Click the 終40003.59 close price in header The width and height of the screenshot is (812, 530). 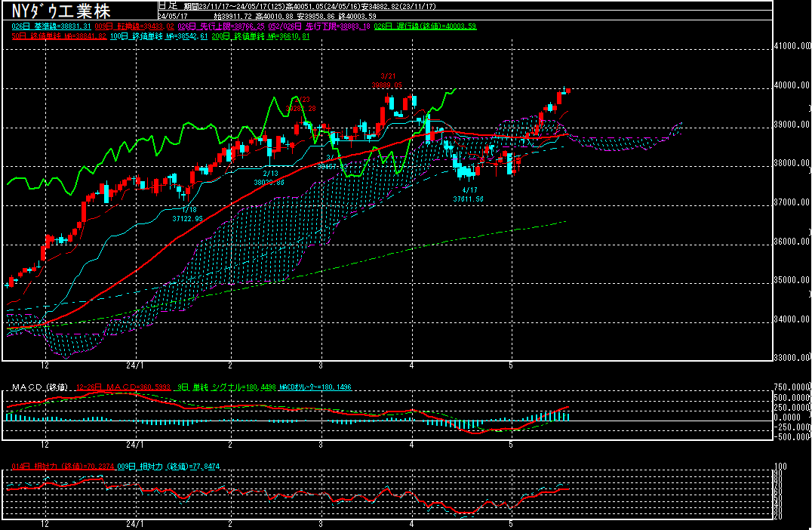point(357,16)
